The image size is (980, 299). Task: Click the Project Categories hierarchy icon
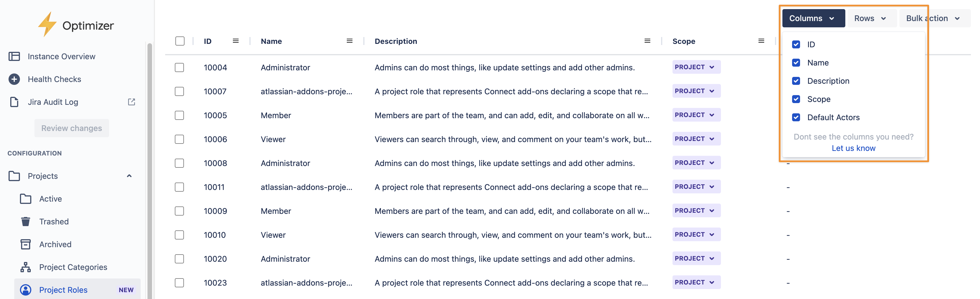click(x=26, y=267)
